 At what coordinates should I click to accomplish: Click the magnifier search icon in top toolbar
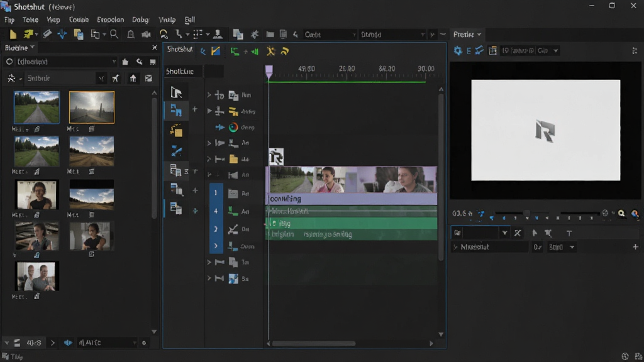pyautogui.click(x=114, y=35)
